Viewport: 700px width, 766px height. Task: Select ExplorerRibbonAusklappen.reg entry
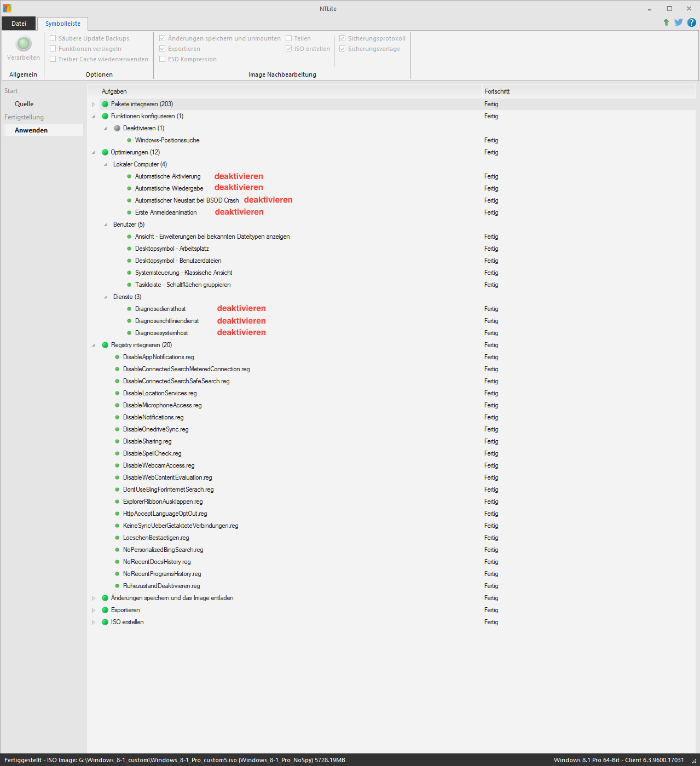pos(163,502)
